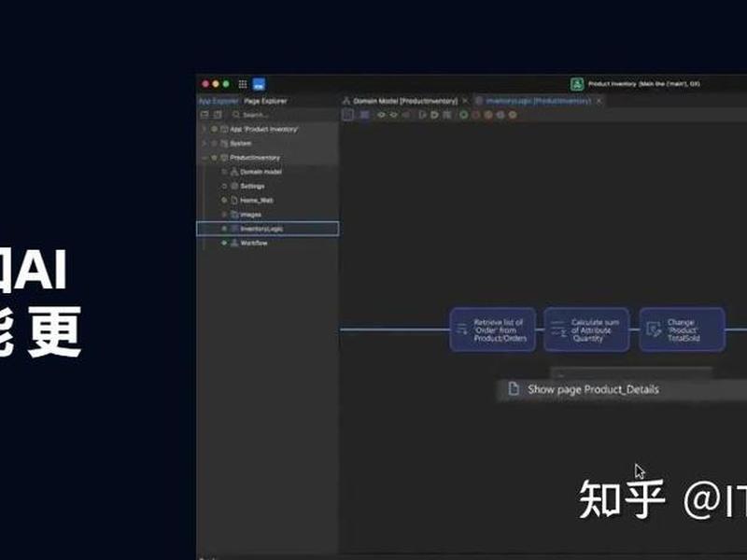Screen dimensions: 747x560
Task: Click the blue Mendix logo icon
Action: pyautogui.click(x=259, y=84)
